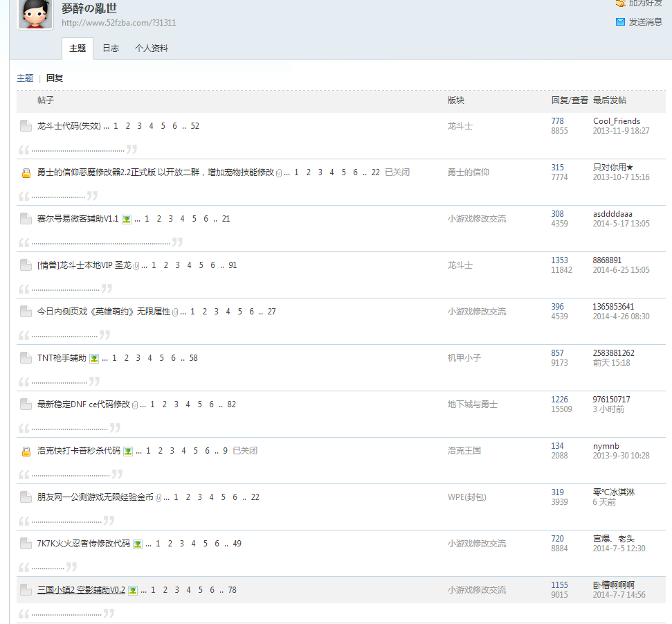672x624 pixels.
Task: Click attachment icon on 英雄萌约 无限属性 thread
Action: pyautogui.click(x=175, y=312)
